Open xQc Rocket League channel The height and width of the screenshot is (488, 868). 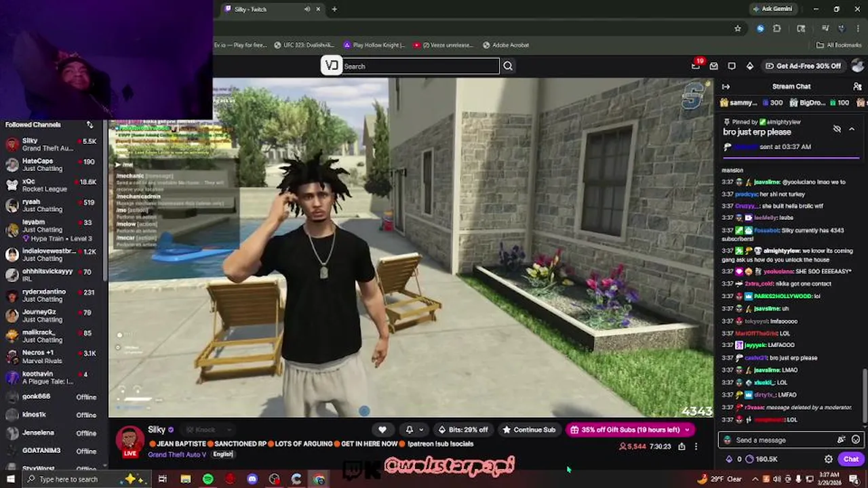(52, 186)
